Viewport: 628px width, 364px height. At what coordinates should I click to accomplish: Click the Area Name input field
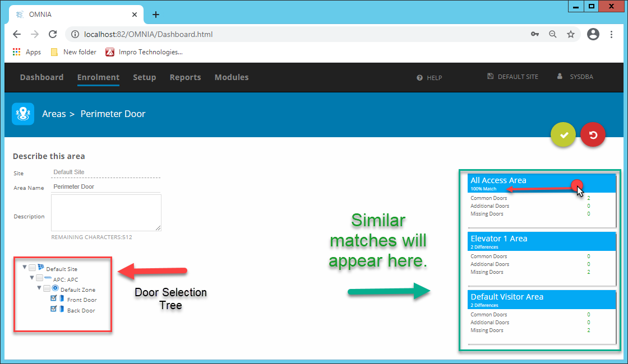(x=106, y=187)
